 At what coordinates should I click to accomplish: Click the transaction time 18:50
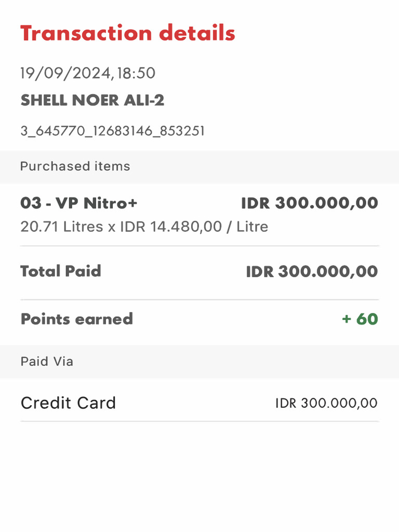tap(136, 73)
